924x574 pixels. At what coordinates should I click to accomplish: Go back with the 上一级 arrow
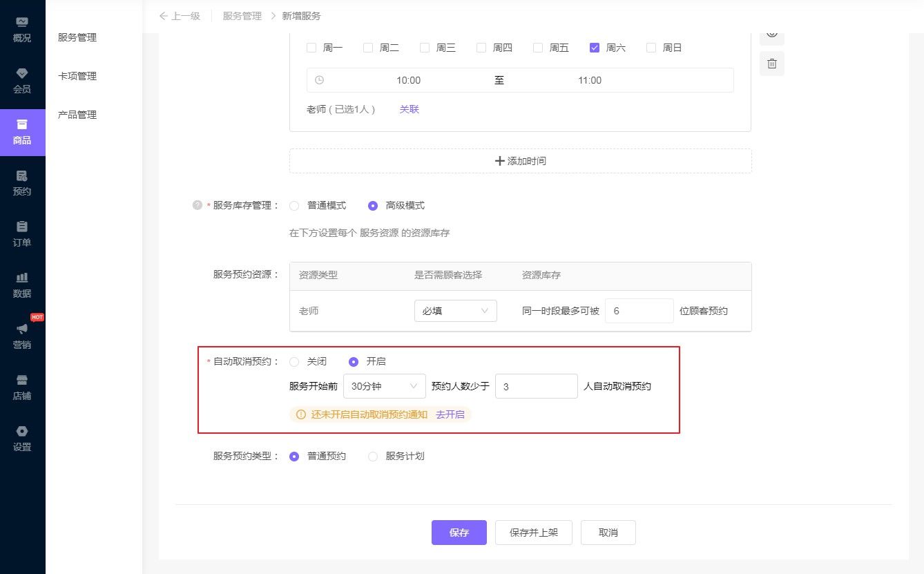point(180,16)
